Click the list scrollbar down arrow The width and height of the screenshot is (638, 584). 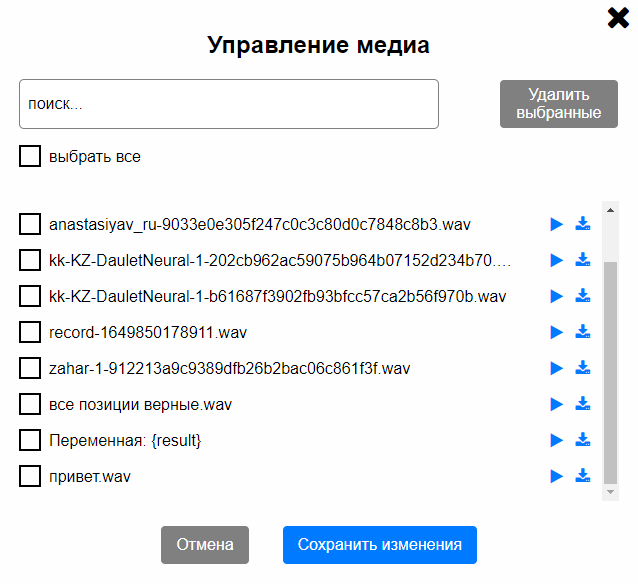(x=610, y=492)
